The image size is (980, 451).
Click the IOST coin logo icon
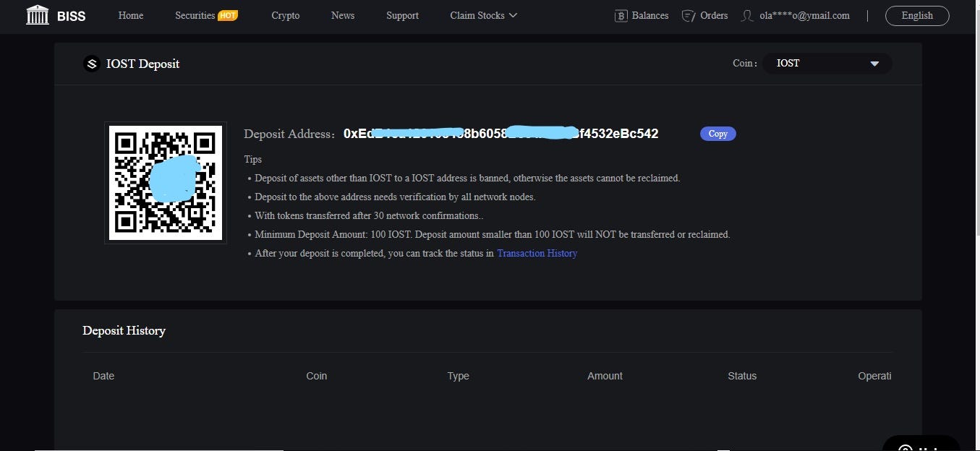coord(91,64)
